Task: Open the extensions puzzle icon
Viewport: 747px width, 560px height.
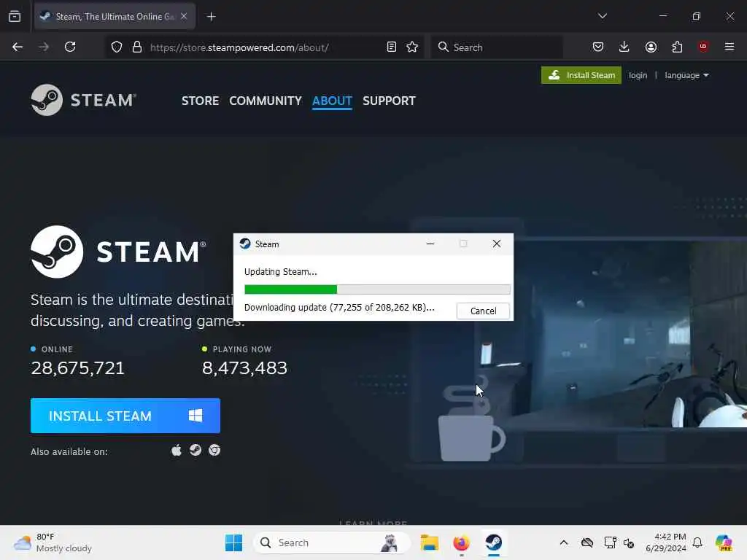Action: click(x=677, y=47)
